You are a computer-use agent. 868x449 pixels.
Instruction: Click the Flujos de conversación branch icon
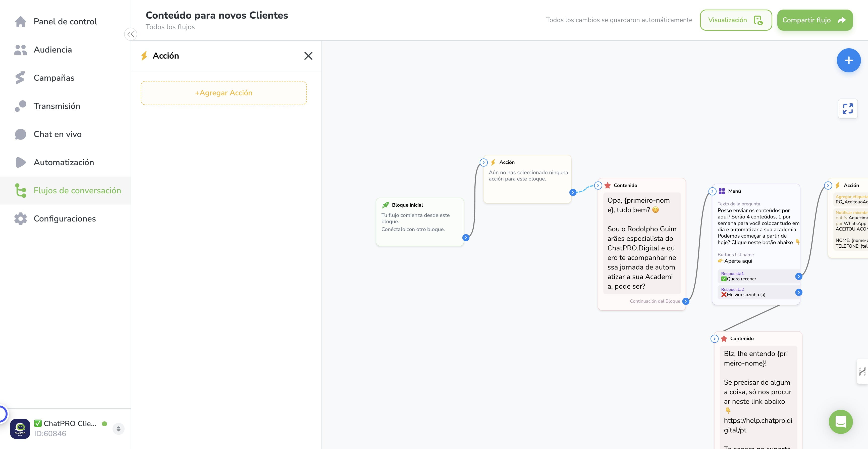[21, 190]
